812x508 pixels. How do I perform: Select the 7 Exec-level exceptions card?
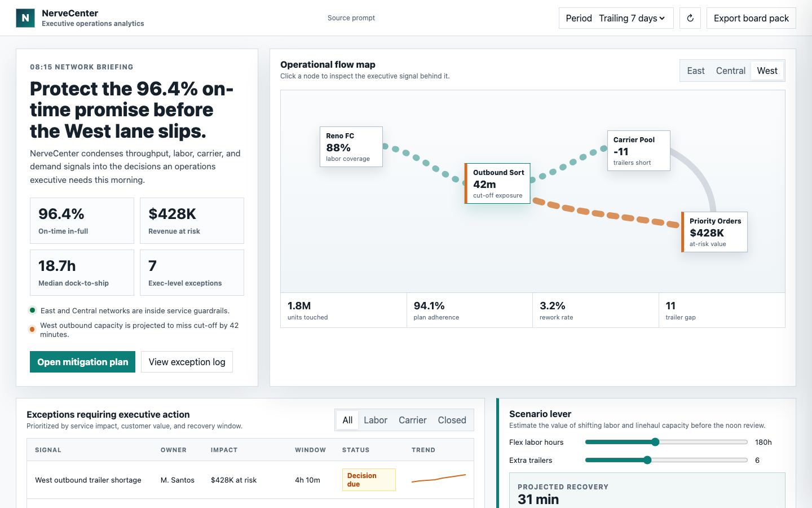[192, 273]
